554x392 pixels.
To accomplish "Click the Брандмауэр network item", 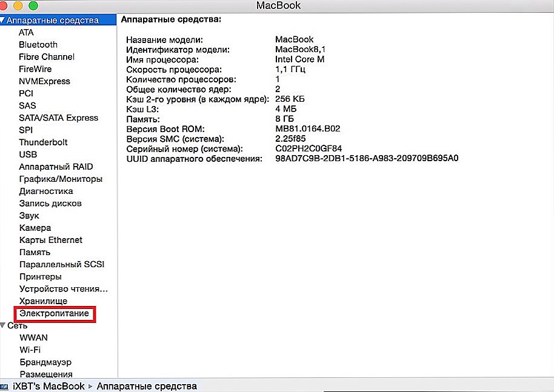I will [45, 362].
